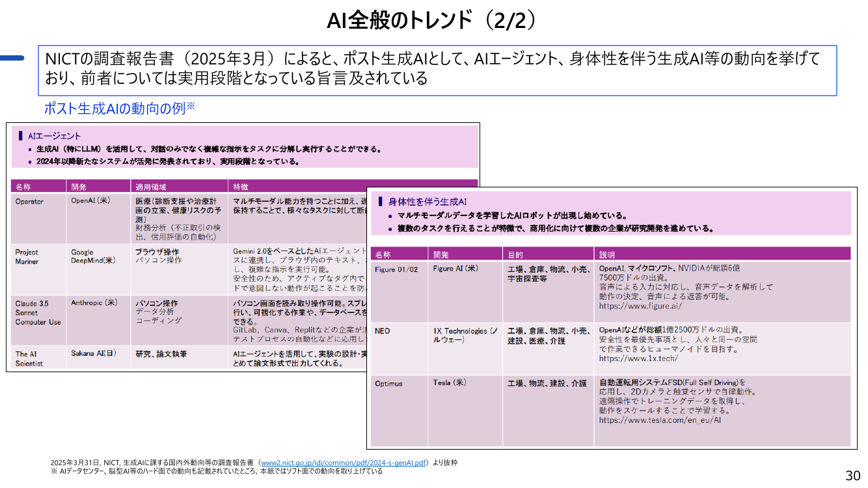Click the 説明 column header
The height and width of the screenshot is (488, 868).
coord(722,254)
